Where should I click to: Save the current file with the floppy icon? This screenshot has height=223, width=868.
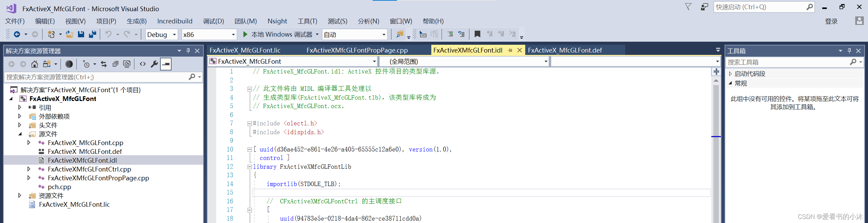point(81,34)
